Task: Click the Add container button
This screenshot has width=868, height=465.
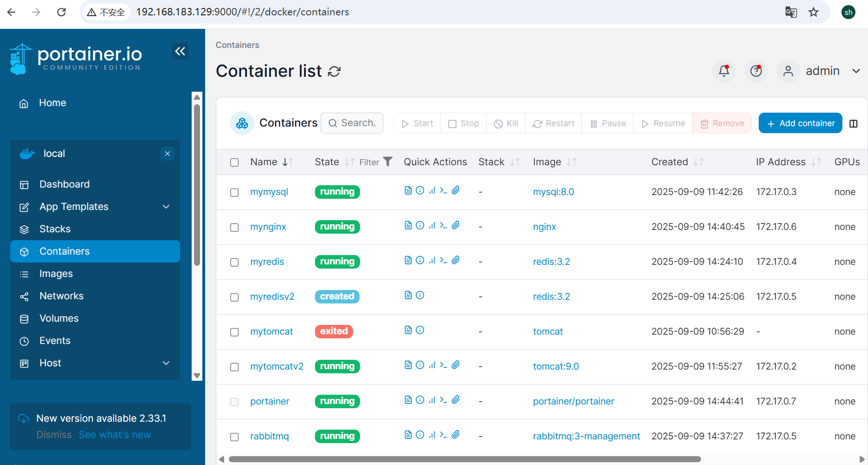Action: pyautogui.click(x=800, y=123)
